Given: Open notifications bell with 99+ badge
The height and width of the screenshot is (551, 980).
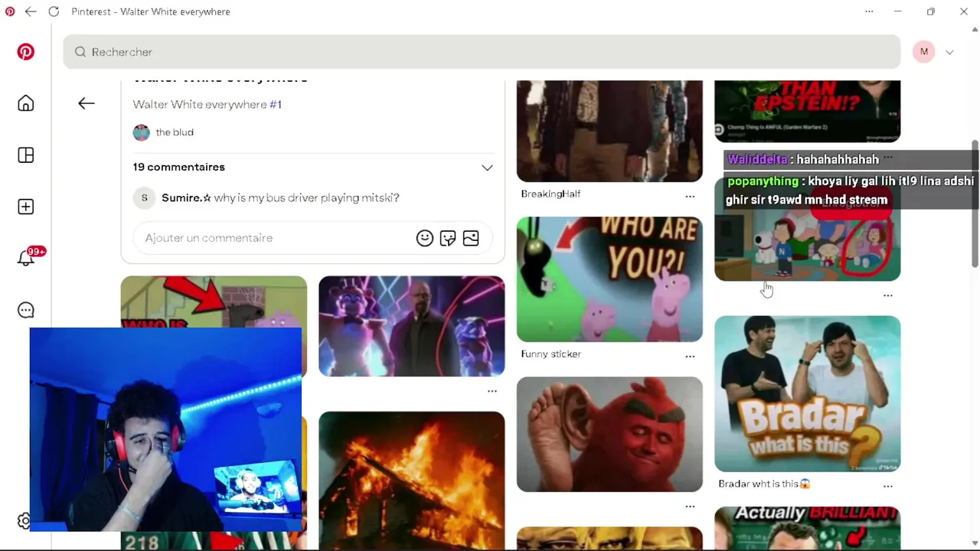Looking at the screenshot, I should [x=26, y=258].
